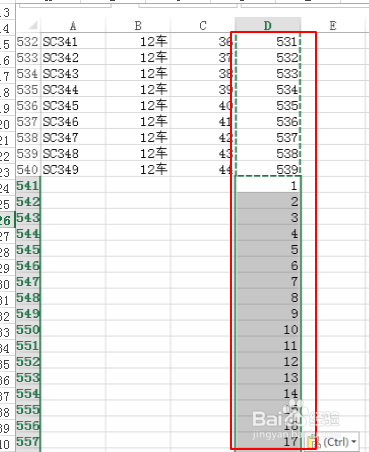Click column D cell with value 9

tap(268, 313)
